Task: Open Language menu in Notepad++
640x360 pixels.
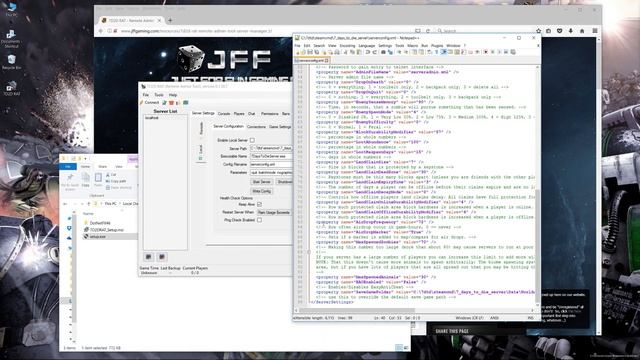Action: pos(367,46)
